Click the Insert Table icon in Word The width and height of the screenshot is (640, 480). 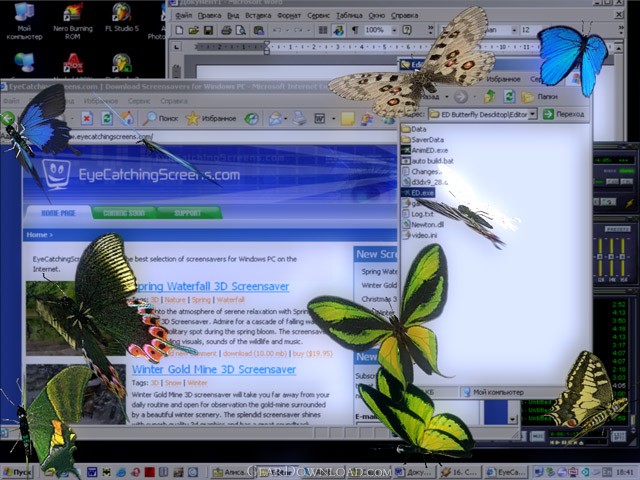pos(323,30)
